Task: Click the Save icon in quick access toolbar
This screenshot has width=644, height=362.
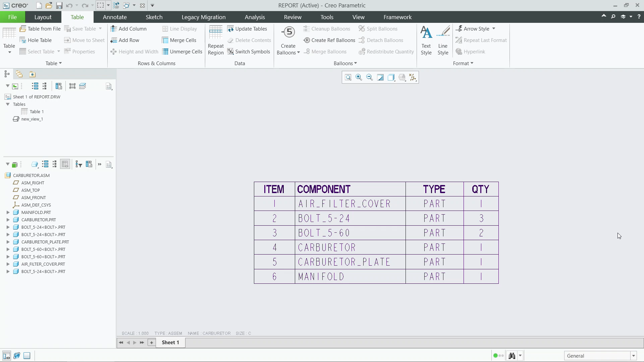Action: click(59, 5)
